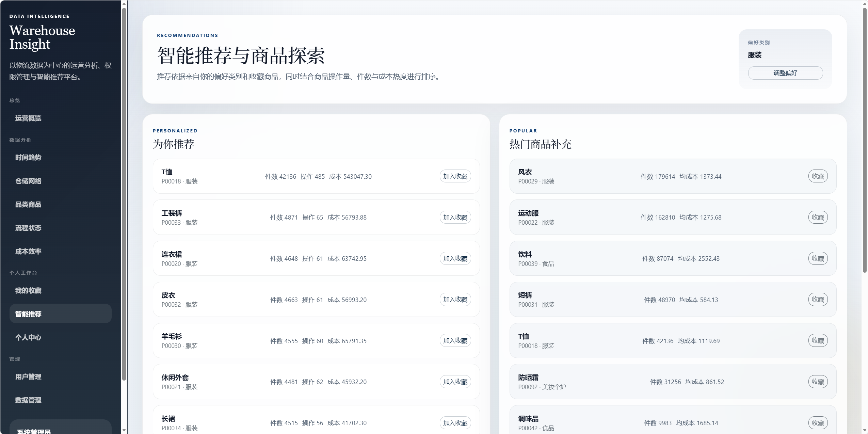Go to 时间趋势 page

point(28,158)
